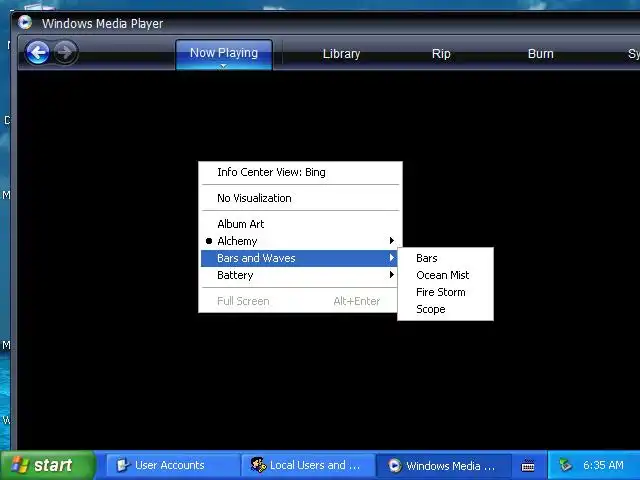Expand the Now Playing tab dropdown arrow
The width and height of the screenshot is (640, 480).
click(x=223, y=66)
